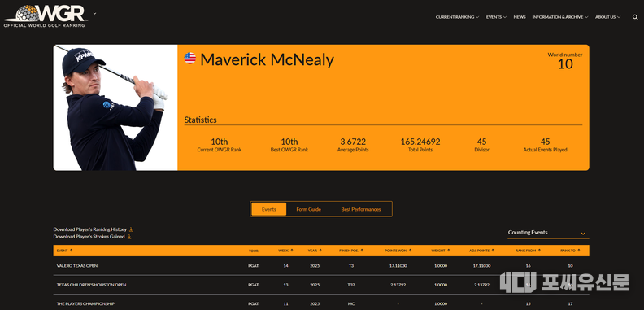644x310 pixels.
Task: Open the About Us menu
Action: [607, 17]
